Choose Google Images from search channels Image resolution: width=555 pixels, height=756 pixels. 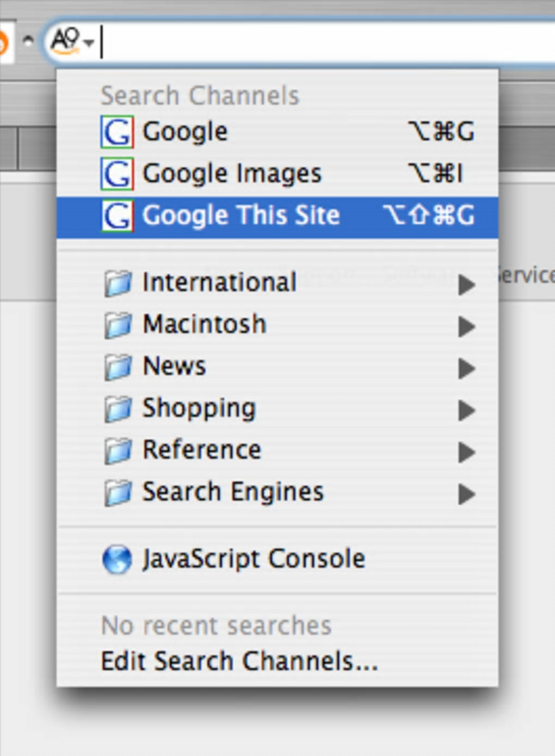pos(232,174)
